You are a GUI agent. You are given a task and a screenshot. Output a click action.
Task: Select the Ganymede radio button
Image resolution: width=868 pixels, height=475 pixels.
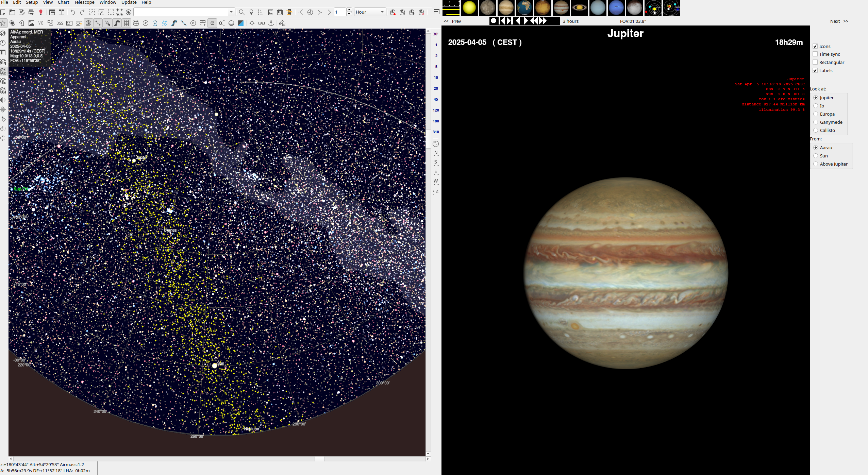[816, 122]
